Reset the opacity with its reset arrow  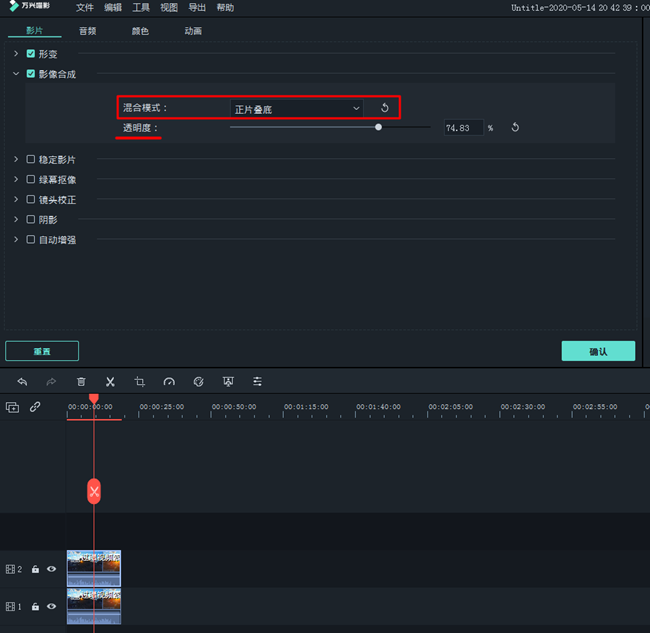click(515, 128)
